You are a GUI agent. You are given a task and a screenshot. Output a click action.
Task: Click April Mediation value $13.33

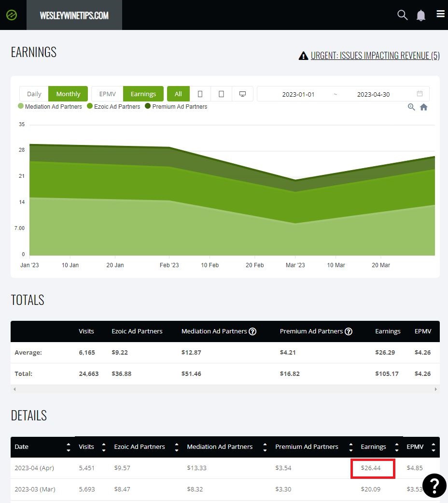pyautogui.click(x=197, y=468)
